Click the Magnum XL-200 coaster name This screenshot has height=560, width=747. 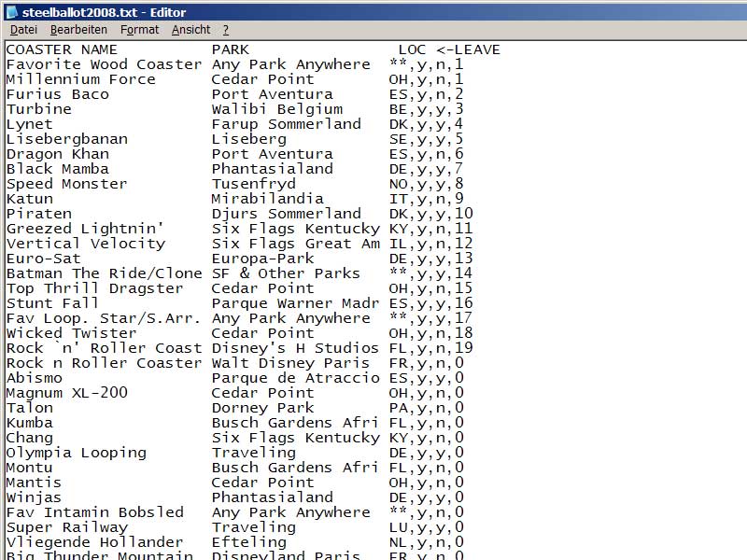click(66, 393)
